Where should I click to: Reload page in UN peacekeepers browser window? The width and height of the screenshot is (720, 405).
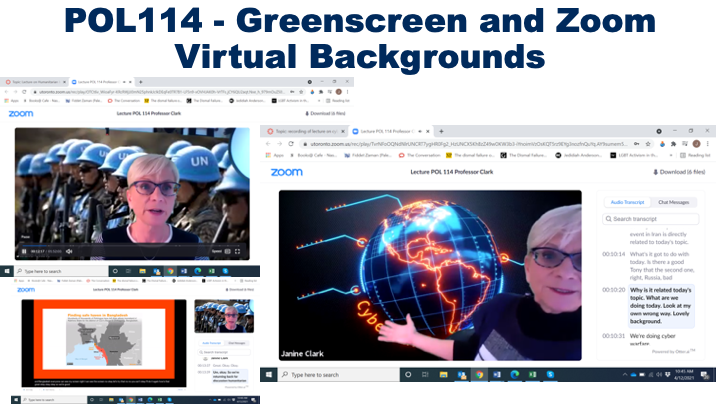click(x=24, y=92)
